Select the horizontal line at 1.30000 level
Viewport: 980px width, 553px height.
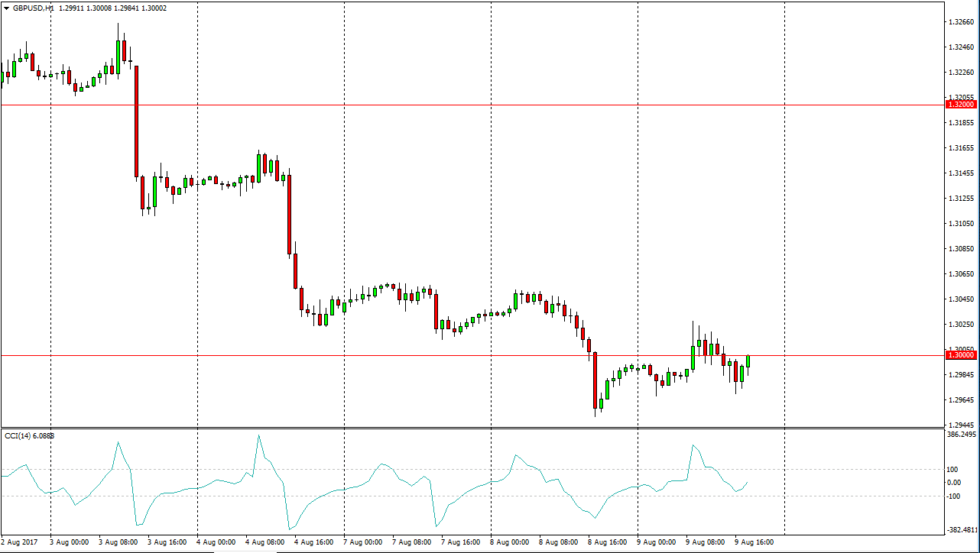pos(459,355)
